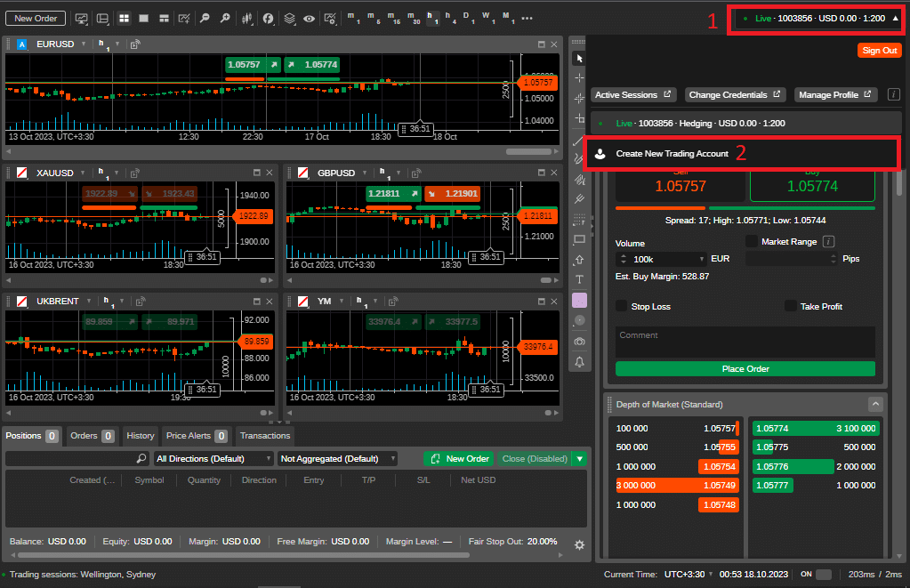The image size is (910, 588).
Task: Open the XAUUSD symbol dropdown
Action: pyautogui.click(x=83, y=173)
